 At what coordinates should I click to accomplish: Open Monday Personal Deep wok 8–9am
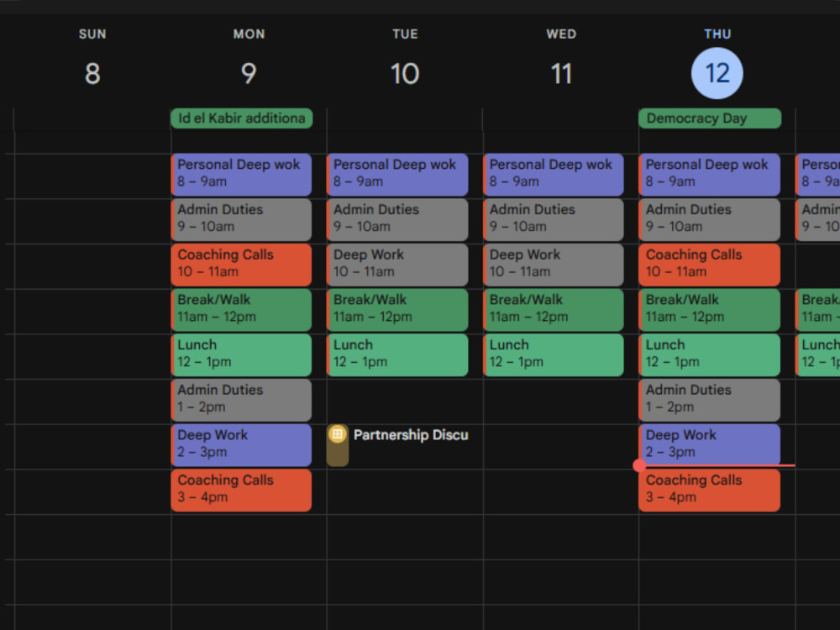[241, 175]
